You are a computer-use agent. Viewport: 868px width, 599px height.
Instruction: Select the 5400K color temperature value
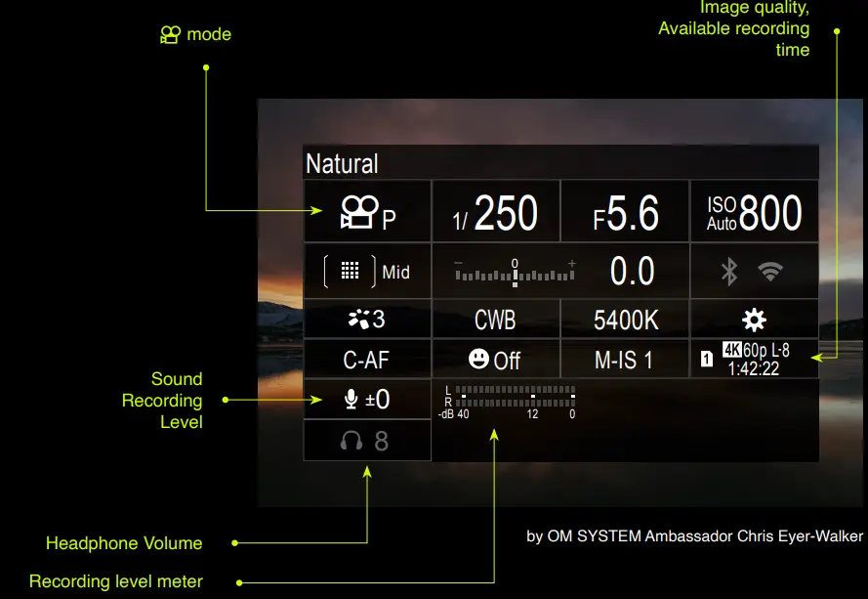[x=625, y=320]
